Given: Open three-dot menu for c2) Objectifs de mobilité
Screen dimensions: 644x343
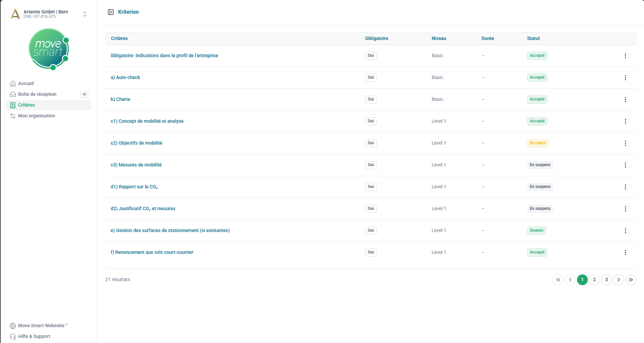Looking at the screenshot, I should pyautogui.click(x=625, y=143).
